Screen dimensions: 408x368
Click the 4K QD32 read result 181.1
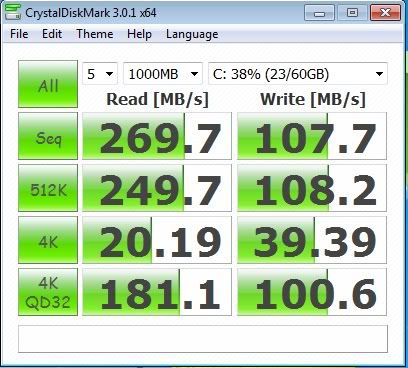click(157, 292)
